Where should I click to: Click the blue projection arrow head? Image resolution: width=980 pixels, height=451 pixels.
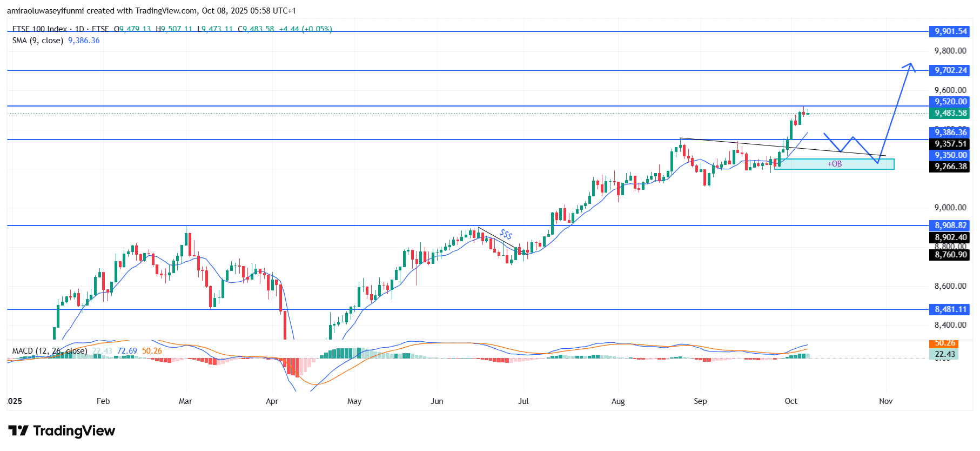910,66
